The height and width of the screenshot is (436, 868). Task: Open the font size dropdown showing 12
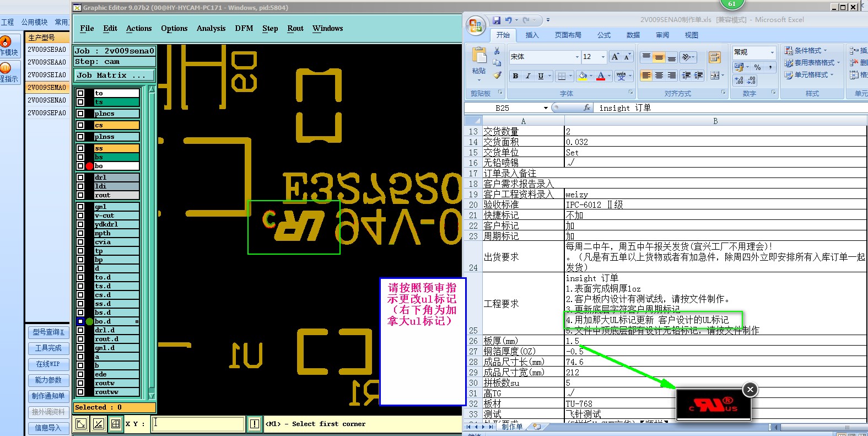603,57
